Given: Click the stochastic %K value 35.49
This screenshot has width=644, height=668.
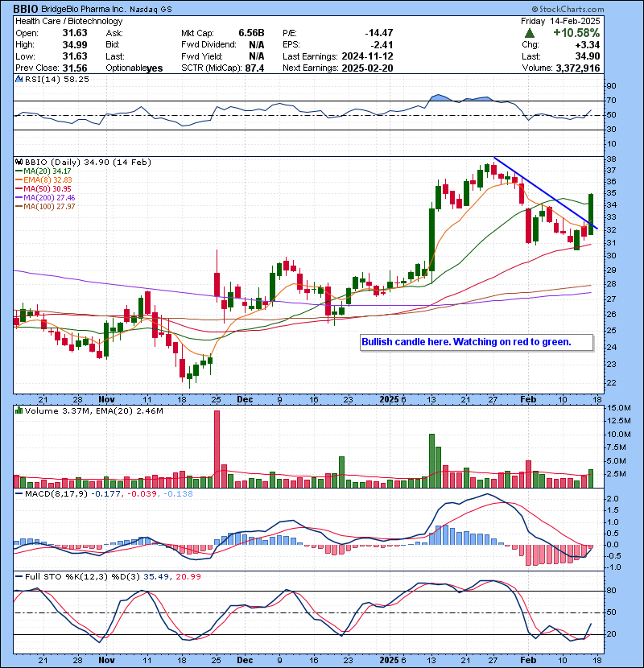Looking at the screenshot, I should tap(155, 577).
